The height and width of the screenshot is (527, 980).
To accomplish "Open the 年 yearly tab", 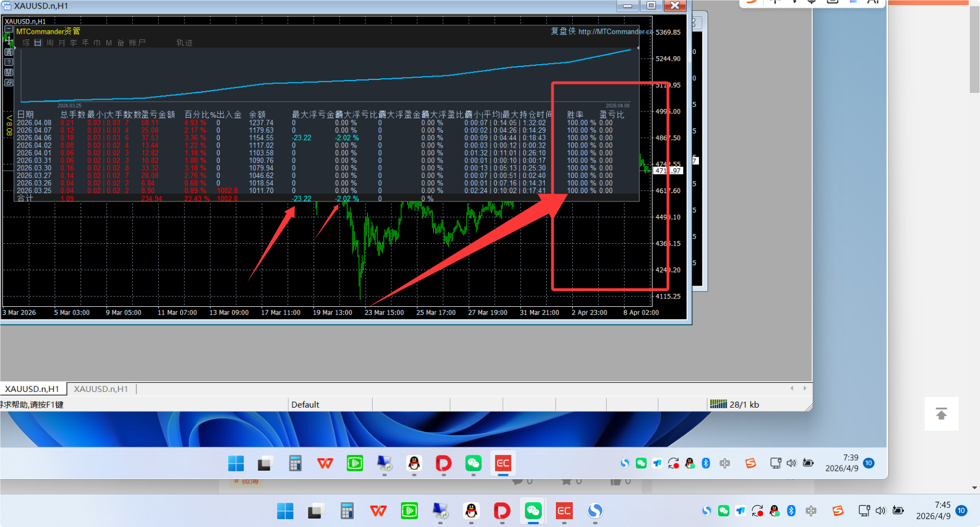I will (x=85, y=43).
